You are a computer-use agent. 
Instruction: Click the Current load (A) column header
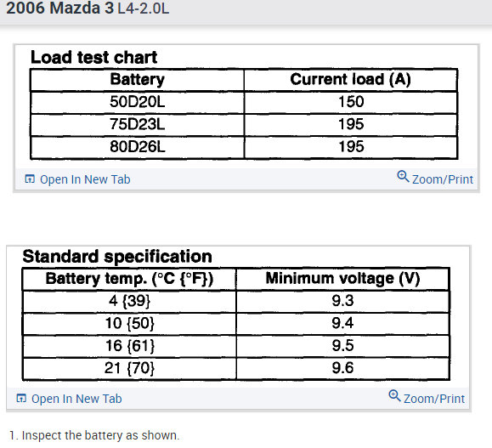pyautogui.click(x=350, y=79)
